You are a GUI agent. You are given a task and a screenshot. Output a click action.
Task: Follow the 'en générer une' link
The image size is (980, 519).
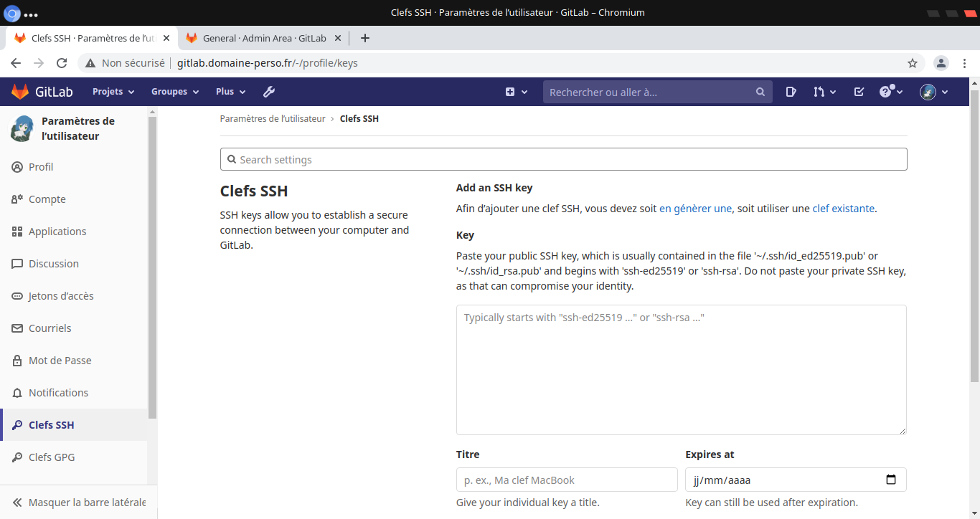(695, 209)
